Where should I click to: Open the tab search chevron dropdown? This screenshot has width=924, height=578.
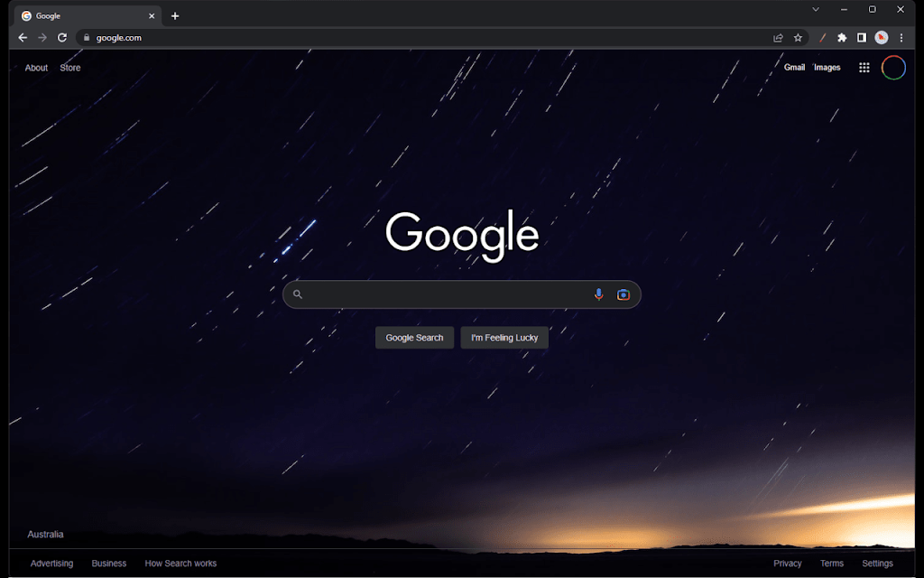pyautogui.click(x=816, y=9)
